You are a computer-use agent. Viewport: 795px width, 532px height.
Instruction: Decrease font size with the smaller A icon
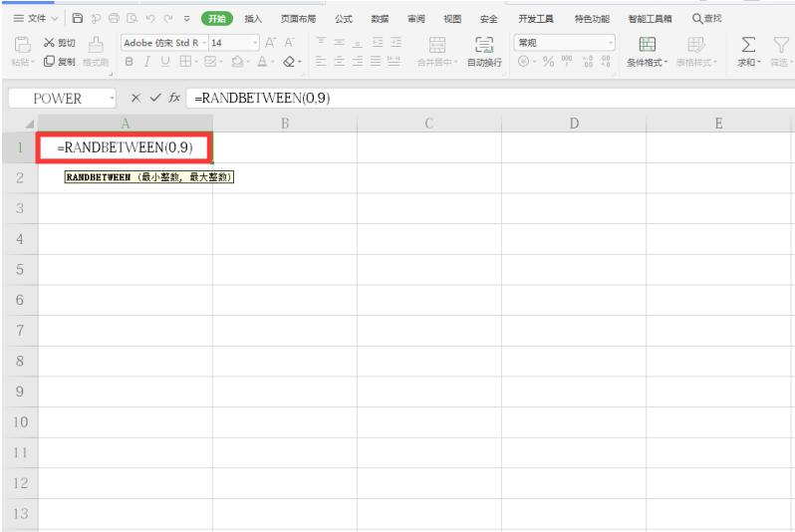click(289, 43)
